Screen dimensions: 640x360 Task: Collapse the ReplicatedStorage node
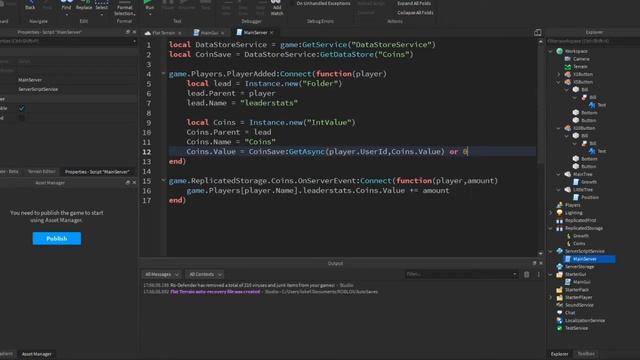551,228
